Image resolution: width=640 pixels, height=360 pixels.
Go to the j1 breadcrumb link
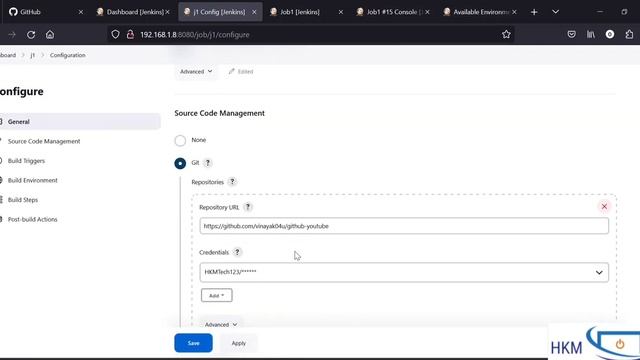point(33,55)
